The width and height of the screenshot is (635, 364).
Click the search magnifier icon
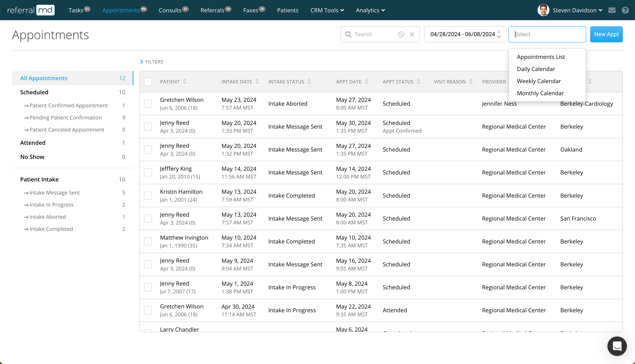(x=348, y=34)
